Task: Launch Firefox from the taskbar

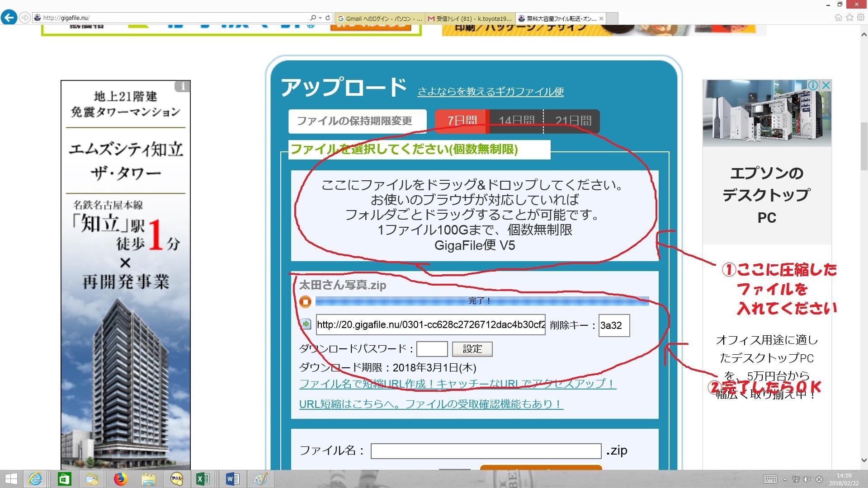Action: pos(120,479)
